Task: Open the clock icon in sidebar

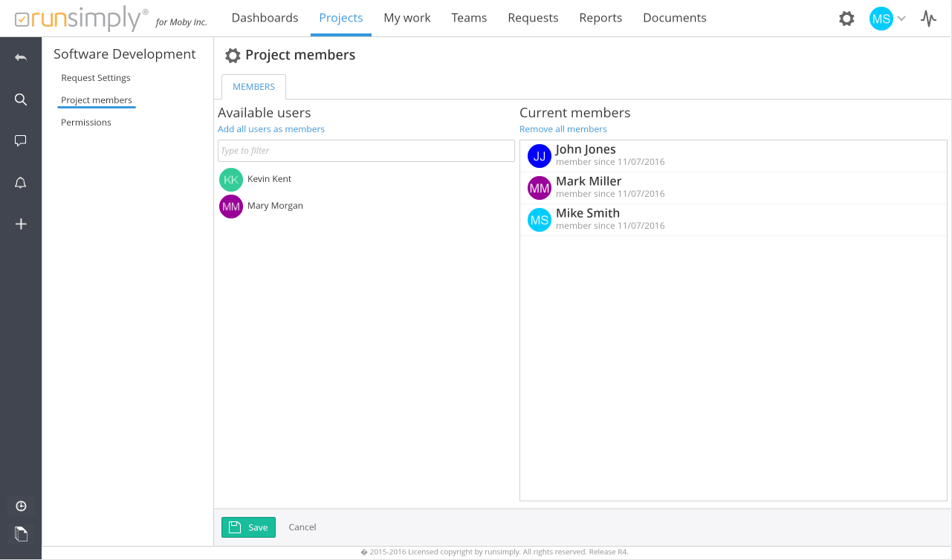Action: [x=21, y=506]
